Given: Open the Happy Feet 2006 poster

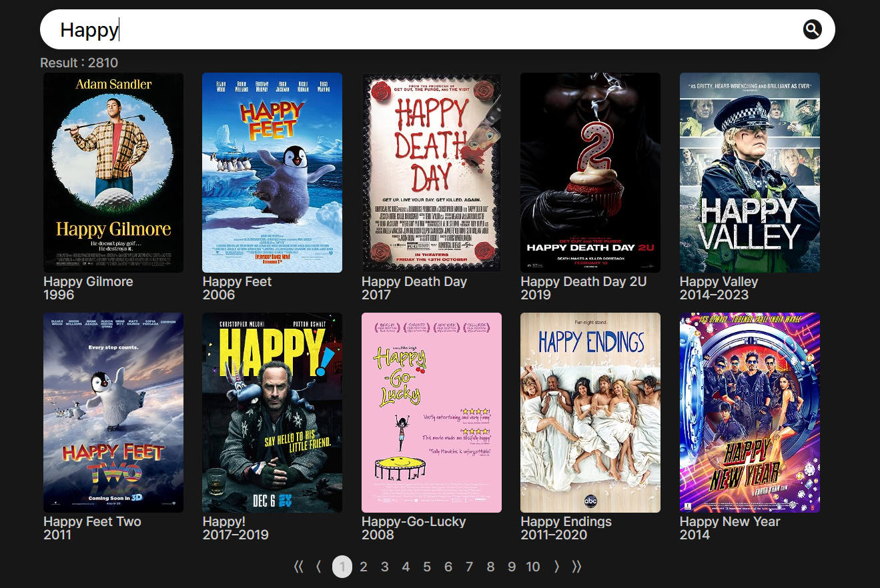Looking at the screenshot, I should tap(272, 173).
